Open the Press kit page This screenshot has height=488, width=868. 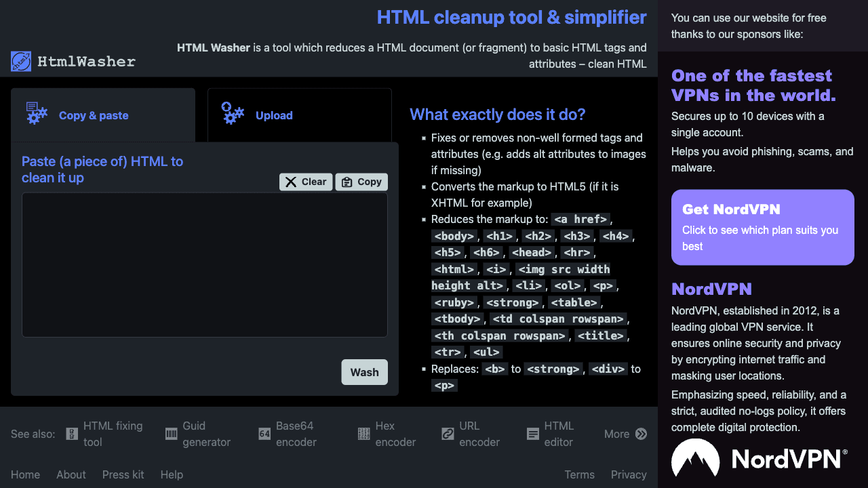[123, 474]
